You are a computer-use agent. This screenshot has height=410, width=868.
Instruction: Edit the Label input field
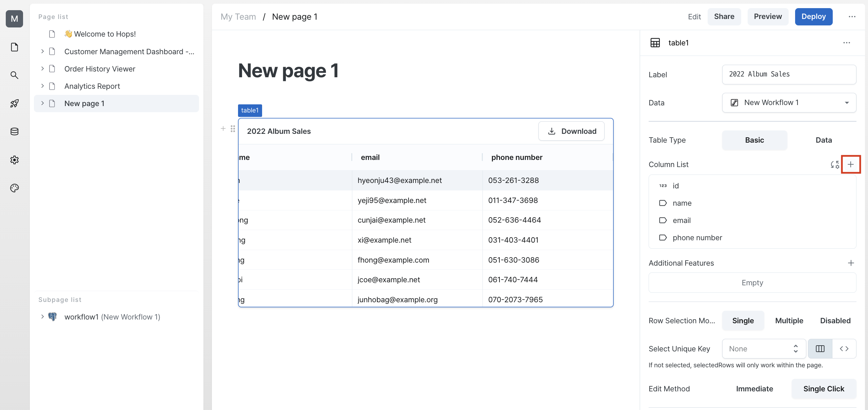789,75
